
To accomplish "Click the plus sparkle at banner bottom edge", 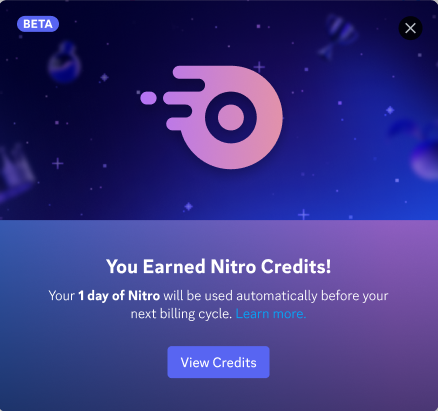I will pos(303,214).
